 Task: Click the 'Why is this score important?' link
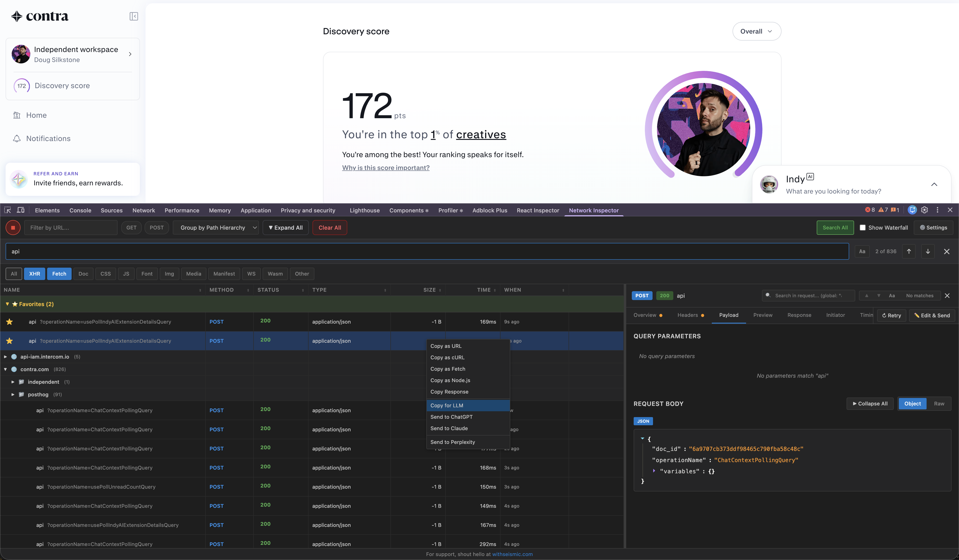click(x=386, y=167)
